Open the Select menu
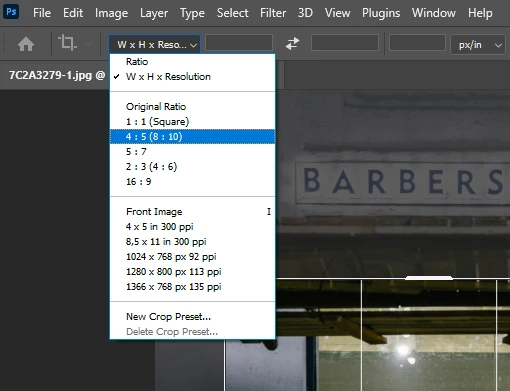Image resolution: width=510 pixels, height=391 pixels. click(x=232, y=13)
